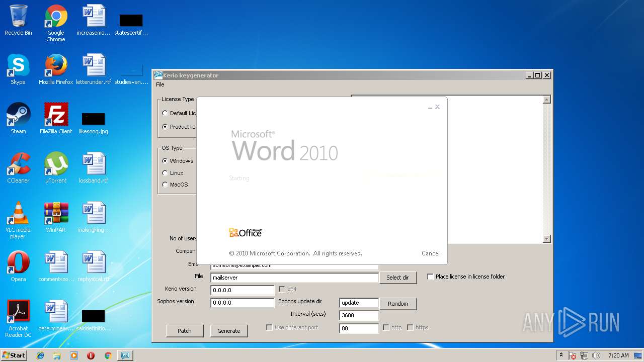The width and height of the screenshot is (644, 362).
Task: Select rephysical.rtf document icon
Action: tap(94, 266)
